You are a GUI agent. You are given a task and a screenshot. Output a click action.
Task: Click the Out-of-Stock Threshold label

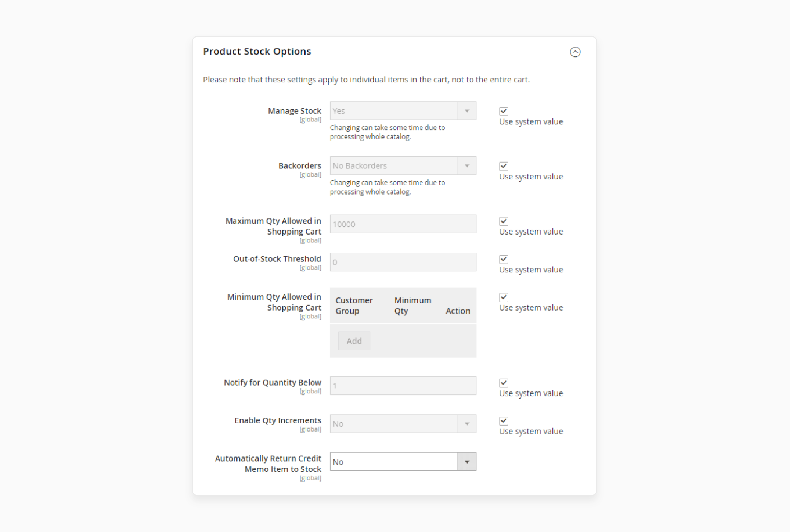(277, 258)
